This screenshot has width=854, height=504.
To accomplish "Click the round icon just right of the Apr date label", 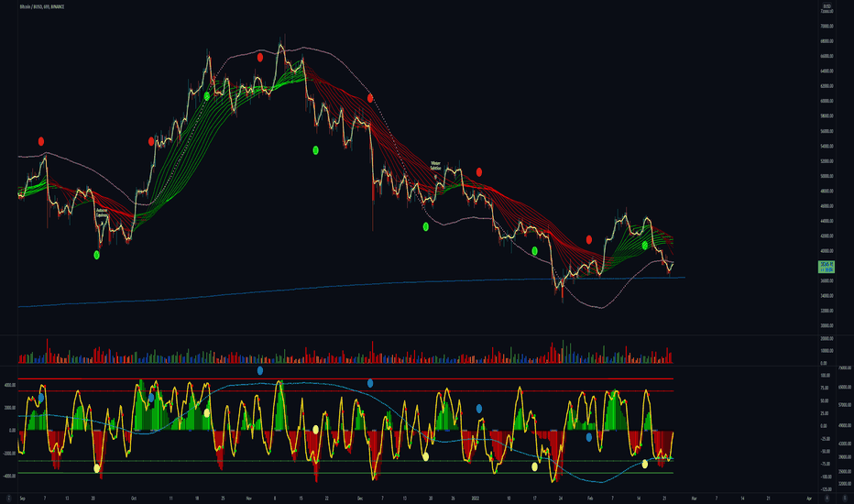I will pos(827,498).
